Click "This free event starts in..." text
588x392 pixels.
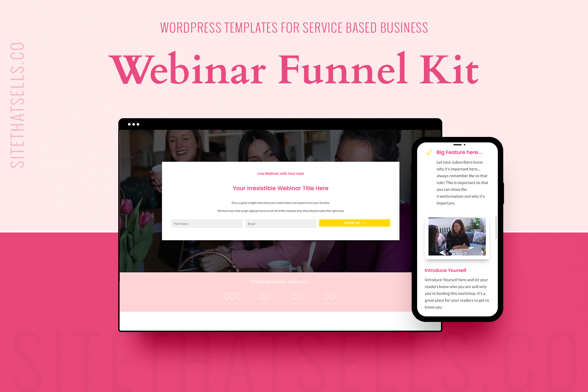pos(280,282)
